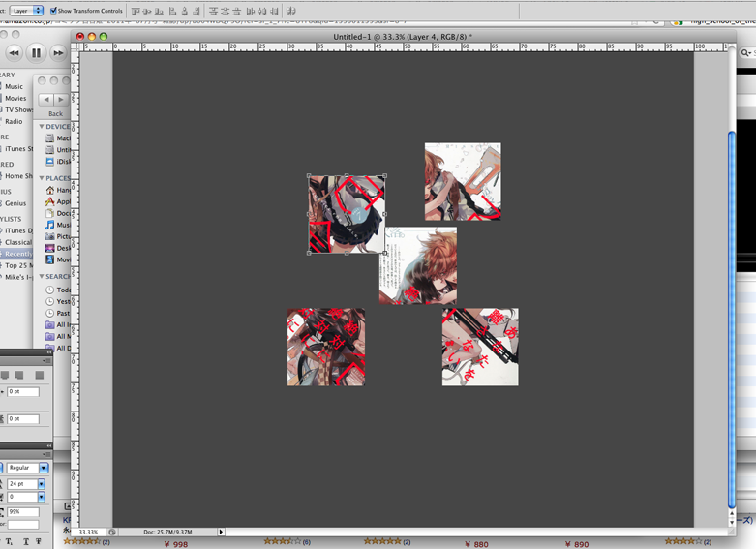Click the Align Right Edges icon
The height and width of the screenshot is (549, 756).
click(x=196, y=11)
